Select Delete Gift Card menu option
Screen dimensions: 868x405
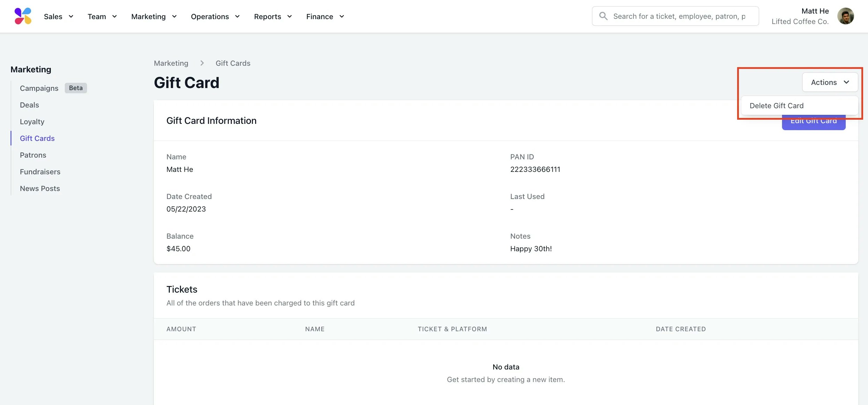(x=776, y=106)
